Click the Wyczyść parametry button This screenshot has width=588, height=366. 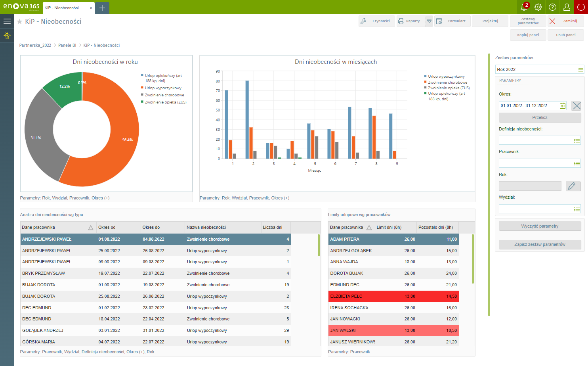pos(540,226)
